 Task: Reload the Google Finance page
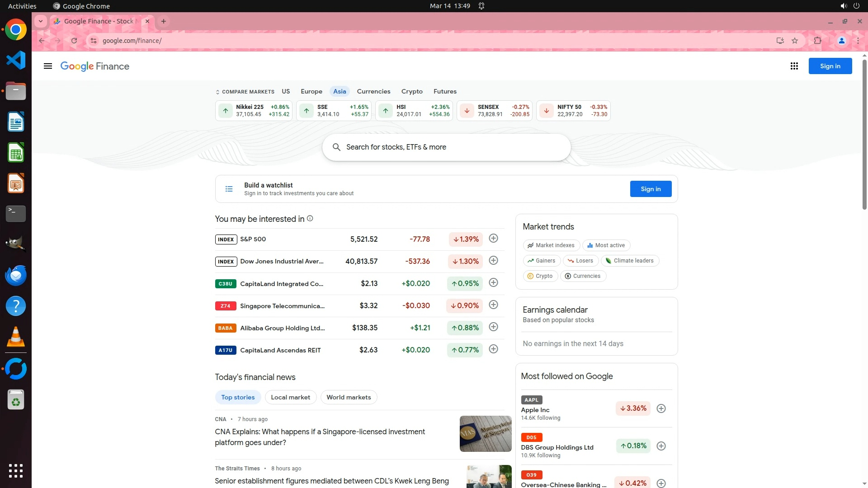tap(74, 41)
